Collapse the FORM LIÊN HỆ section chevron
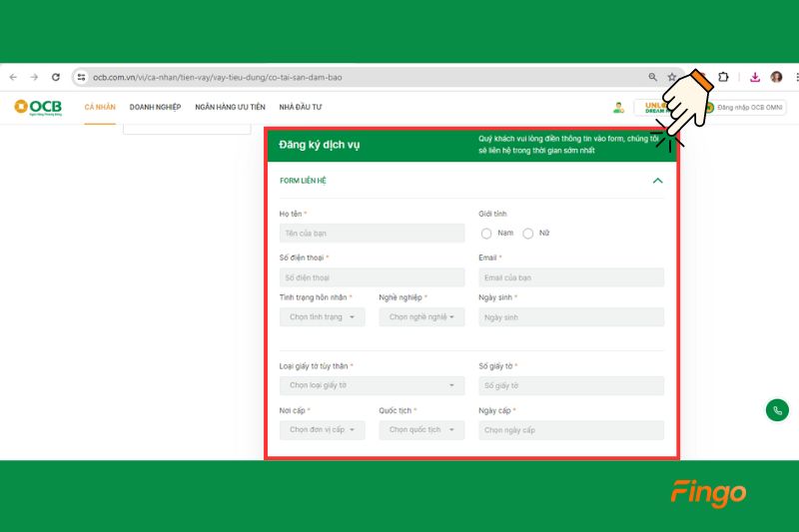The height and width of the screenshot is (532, 799). point(657,181)
